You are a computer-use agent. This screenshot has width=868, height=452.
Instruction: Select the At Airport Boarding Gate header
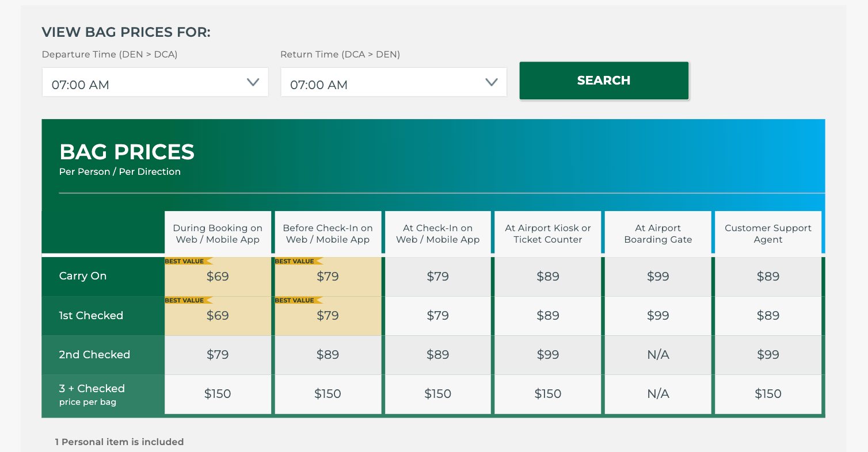click(x=658, y=233)
